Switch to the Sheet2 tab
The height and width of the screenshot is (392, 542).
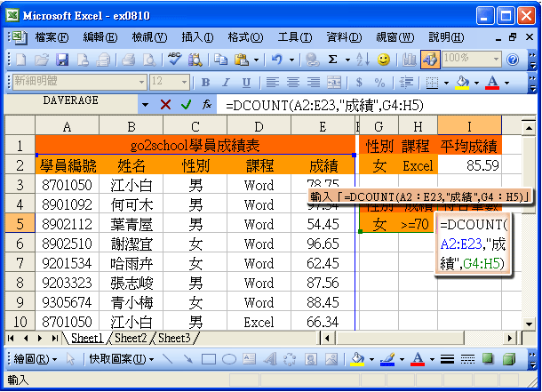coord(130,339)
